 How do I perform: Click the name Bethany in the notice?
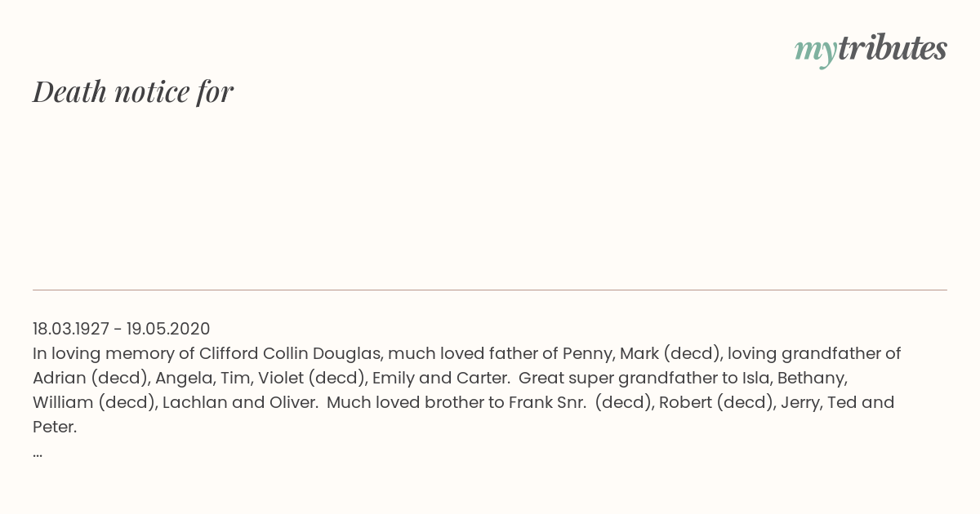click(x=813, y=378)
